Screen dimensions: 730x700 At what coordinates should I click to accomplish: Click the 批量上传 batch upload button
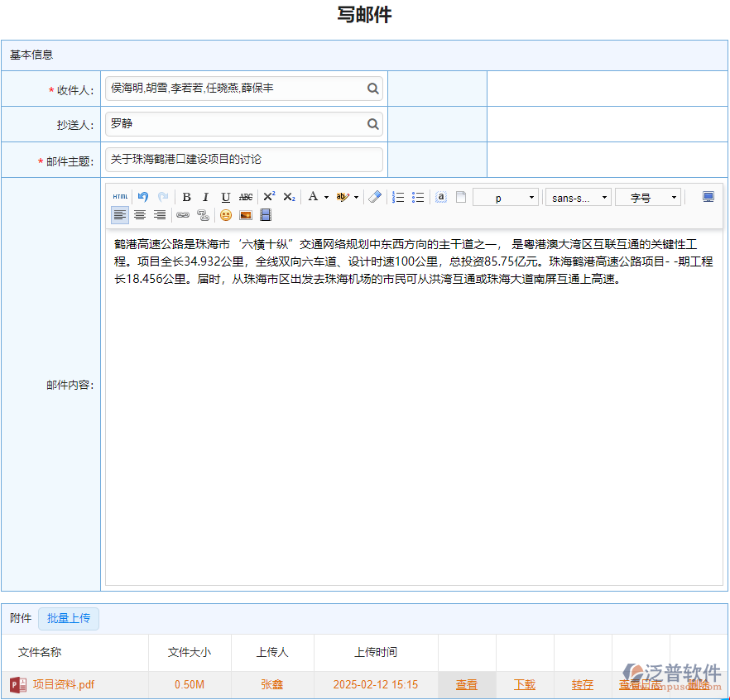[69, 618]
